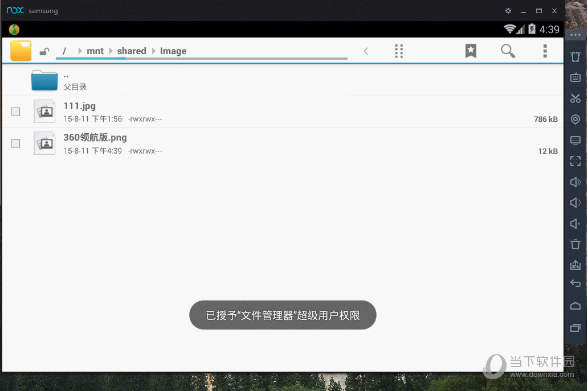Check the box next to 360领航版.png
Viewport: 588px width, 391px height.
pyautogui.click(x=16, y=143)
